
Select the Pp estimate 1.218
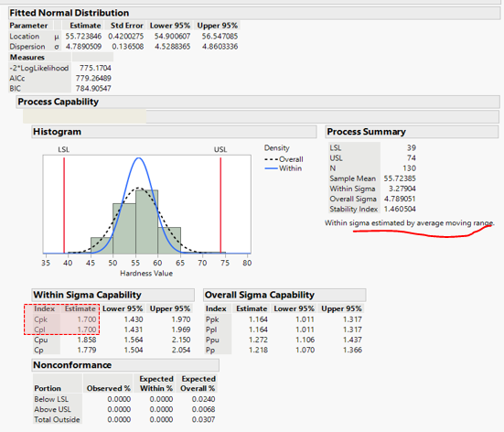(258, 350)
